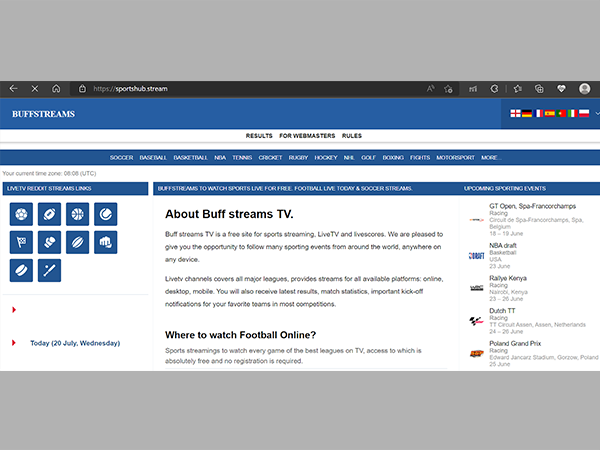Open GT Open, Spa-Francorchamps event

532,206
